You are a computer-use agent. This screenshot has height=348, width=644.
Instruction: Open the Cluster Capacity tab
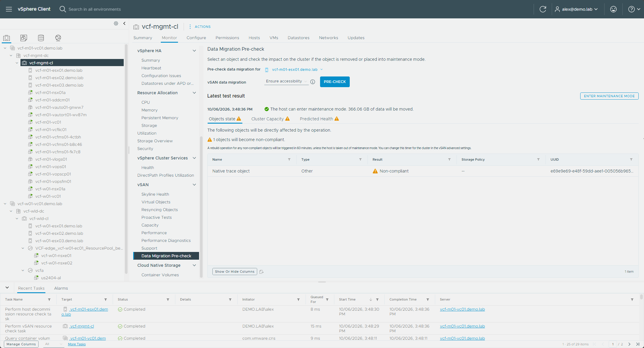(270, 119)
